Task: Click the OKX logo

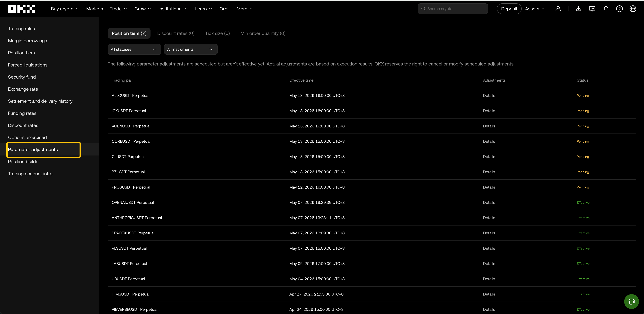Action: click(x=21, y=9)
